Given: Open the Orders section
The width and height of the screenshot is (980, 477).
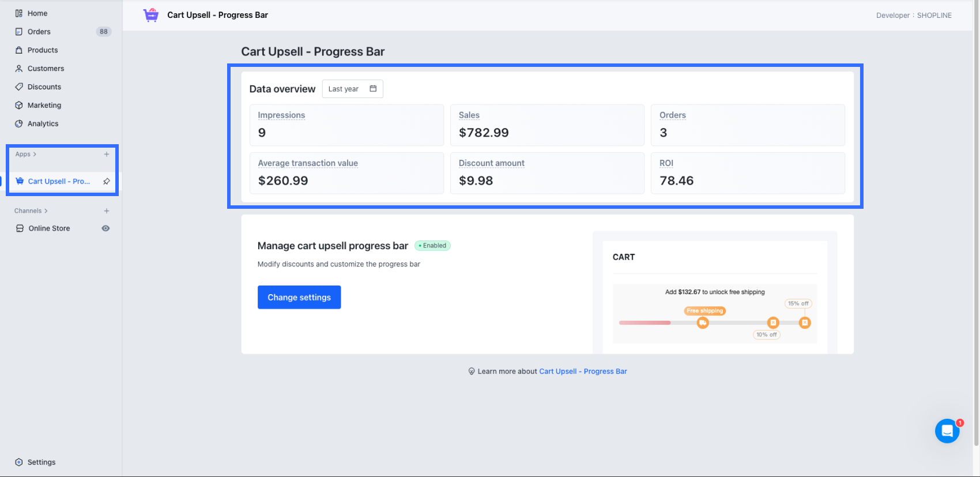Looking at the screenshot, I should [39, 32].
